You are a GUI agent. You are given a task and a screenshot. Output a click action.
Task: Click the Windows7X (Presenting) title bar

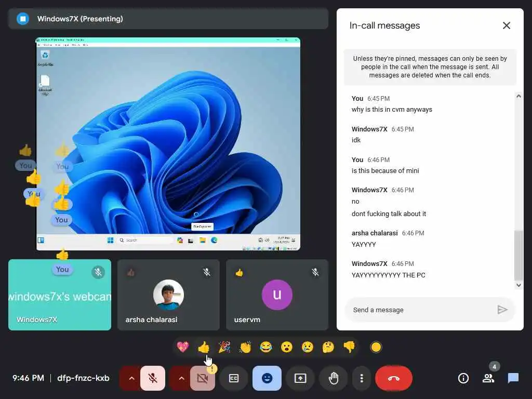tap(168, 19)
